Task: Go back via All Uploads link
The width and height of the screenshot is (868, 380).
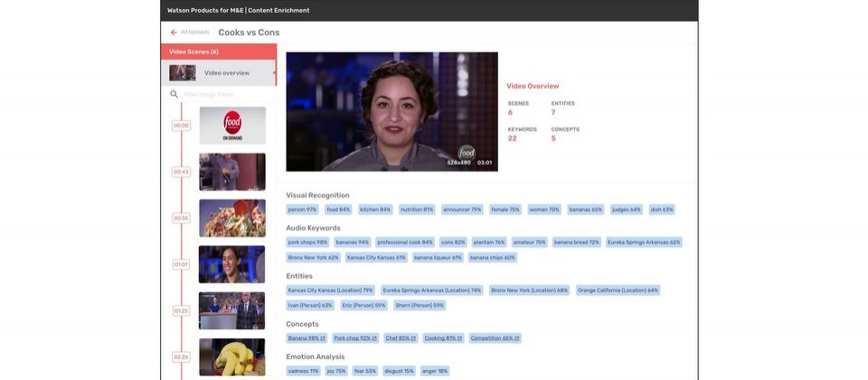Action: (x=195, y=33)
